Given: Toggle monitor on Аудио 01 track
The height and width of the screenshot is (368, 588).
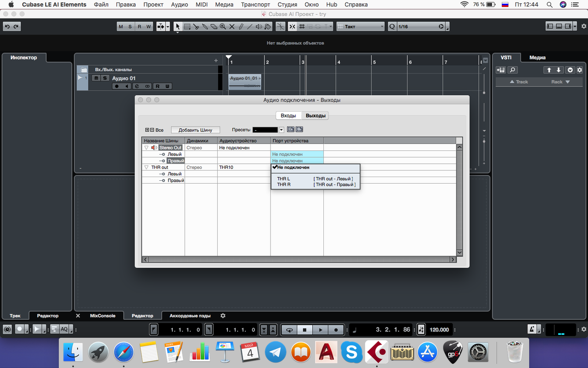Looking at the screenshot, I should [x=127, y=86].
